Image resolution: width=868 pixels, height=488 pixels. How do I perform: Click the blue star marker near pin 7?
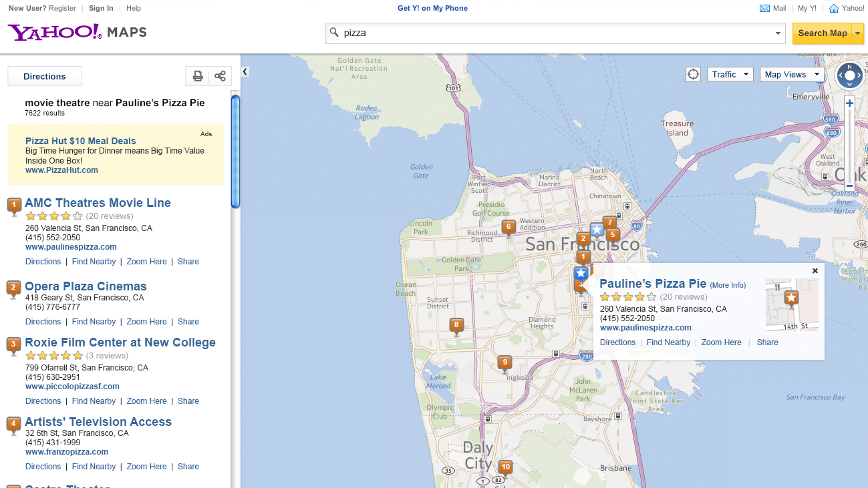click(597, 230)
